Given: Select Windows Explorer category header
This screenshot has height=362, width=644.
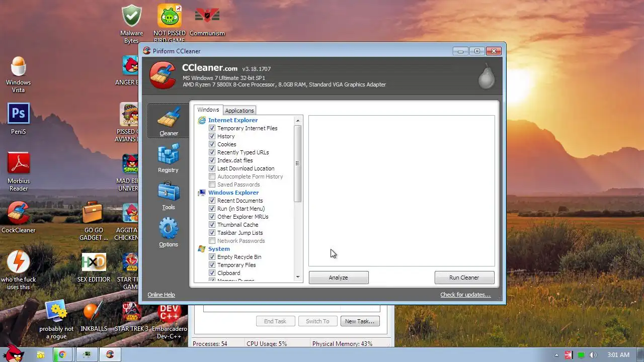Looking at the screenshot, I should pos(233,193).
